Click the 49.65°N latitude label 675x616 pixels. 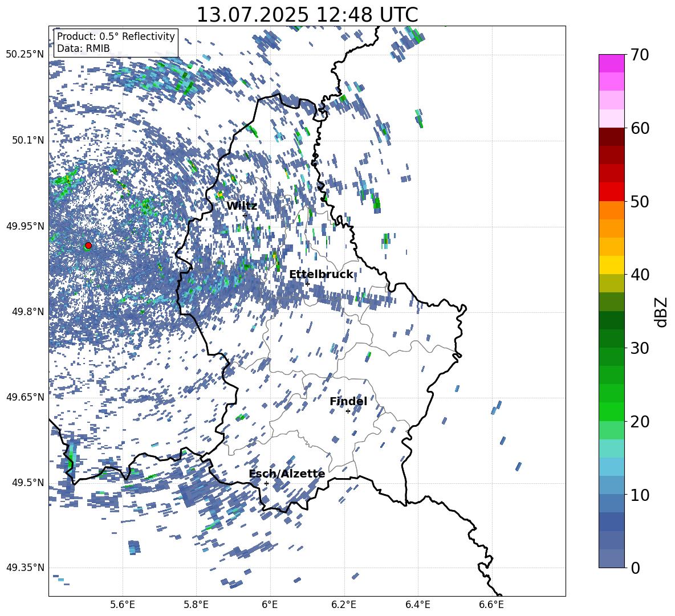click(25, 397)
